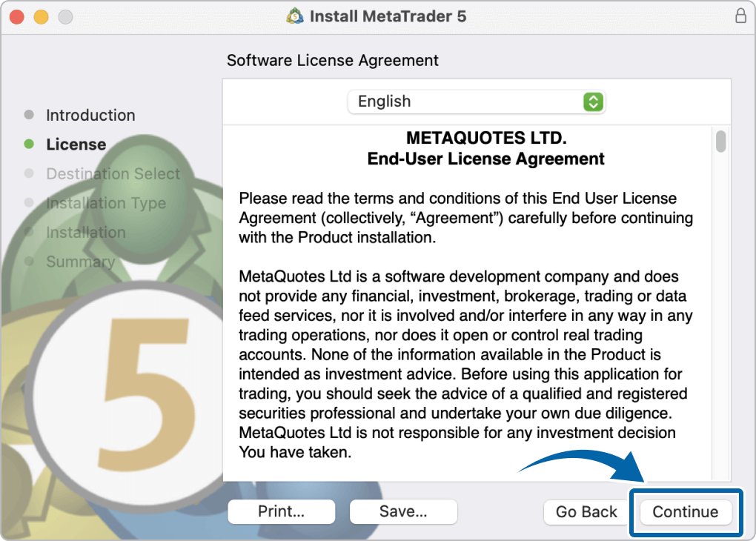Click the green dropdown arrows icon
This screenshot has width=756, height=541.
pos(593,102)
